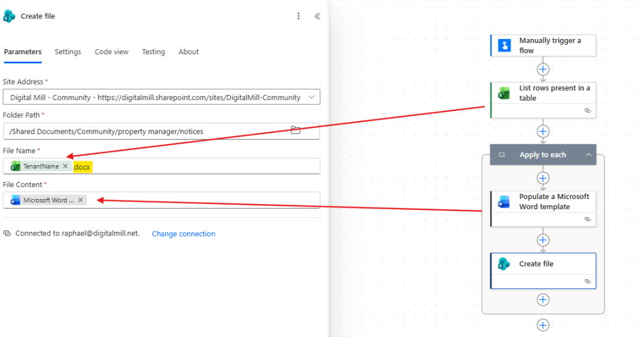Click the Excel icon in TenantName token
Screen dimensions: 644x337
tap(16, 166)
